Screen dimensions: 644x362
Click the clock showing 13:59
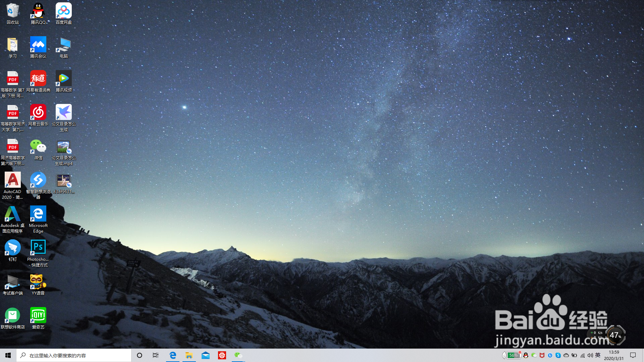pyautogui.click(x=614, y=355)
